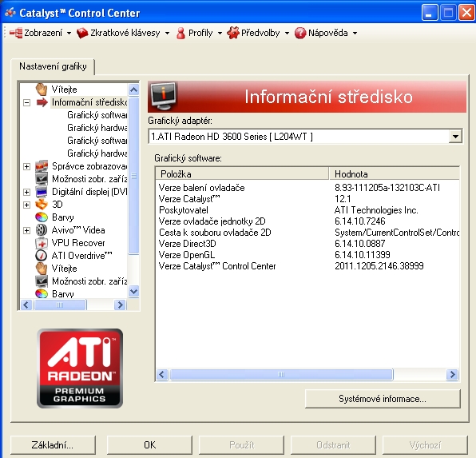Click the Výchozí button
Viewport: 476px width, 458px height.
coord(425,445)
